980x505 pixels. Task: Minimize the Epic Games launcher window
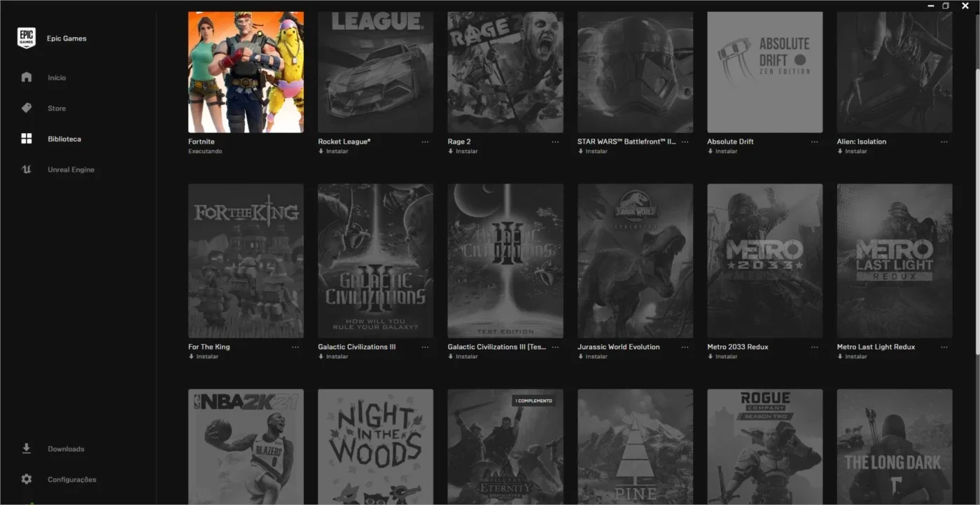(x=930, y=6)
